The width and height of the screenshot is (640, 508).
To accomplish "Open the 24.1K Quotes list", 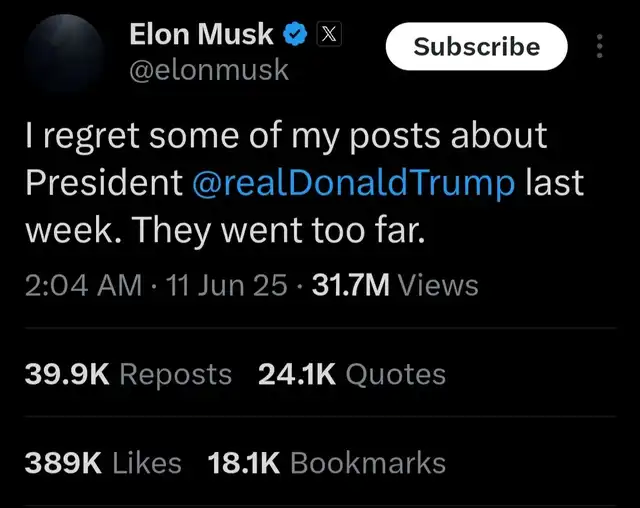I will [351, 374].
